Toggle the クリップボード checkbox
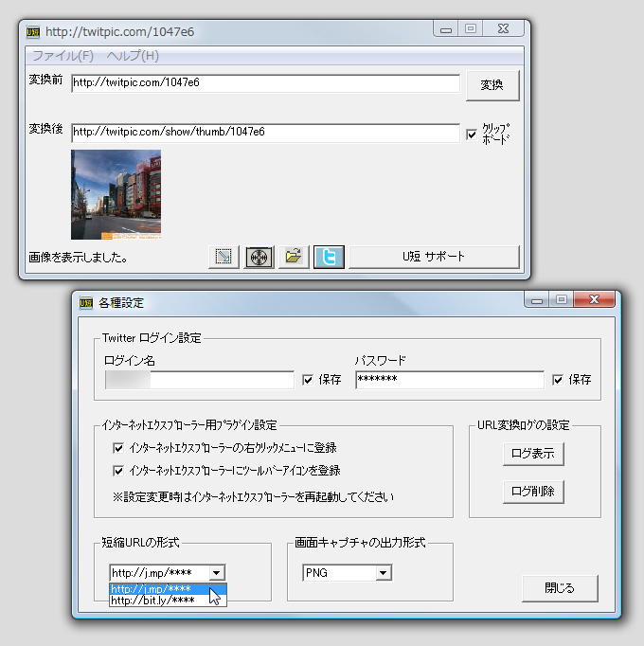644x646 pixels. click(x=472, y=135)
